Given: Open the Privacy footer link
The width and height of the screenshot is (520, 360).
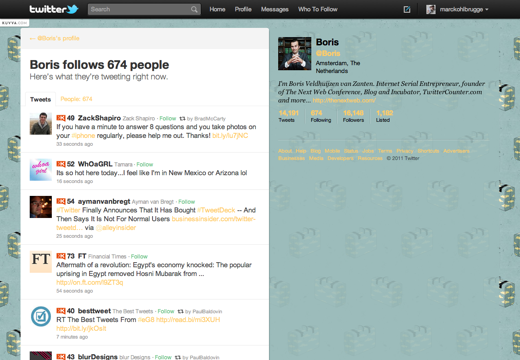Looking at the screenshot, I should coord(405,151).
